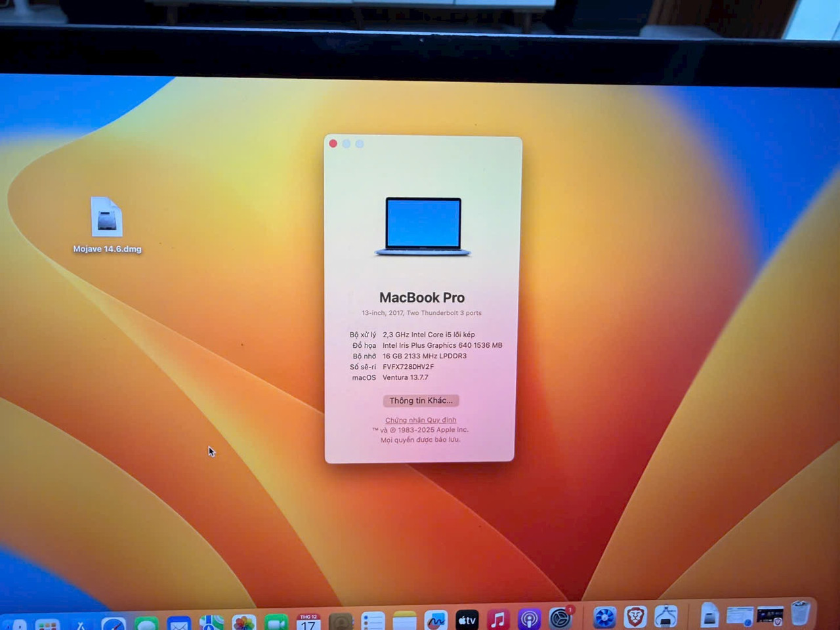Viewport: 840px width, 630px height.
Task: Open the Messages app in the Dock
Action: 146,623
